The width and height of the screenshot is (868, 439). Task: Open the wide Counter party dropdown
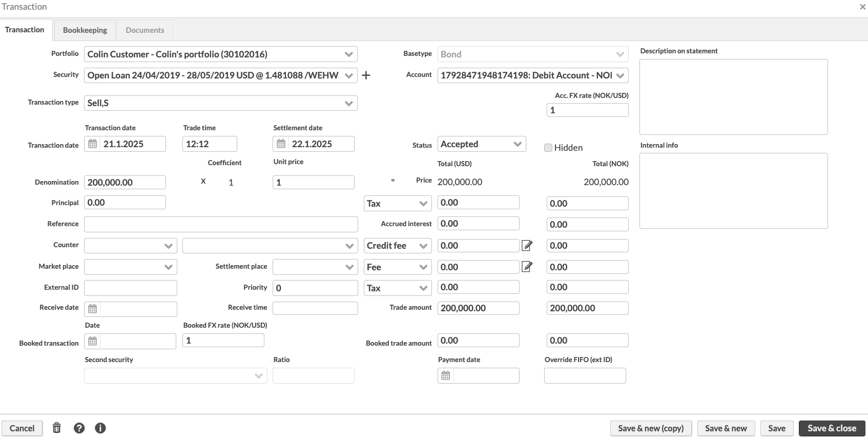[x=270, y=246]
